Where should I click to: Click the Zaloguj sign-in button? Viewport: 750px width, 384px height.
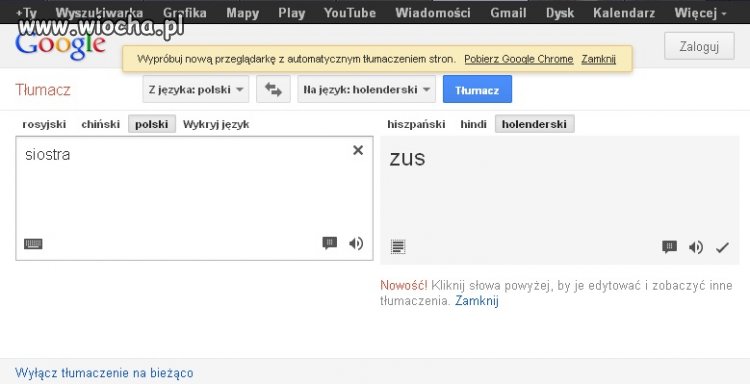tap(699, 46)
